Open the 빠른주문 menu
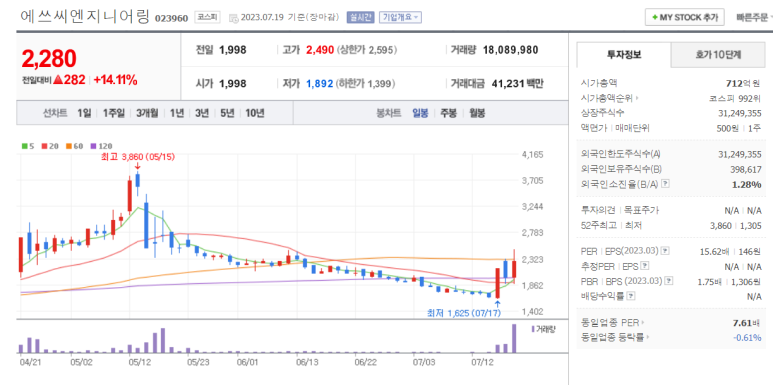The image size is (773, 385). click(754, 18)
